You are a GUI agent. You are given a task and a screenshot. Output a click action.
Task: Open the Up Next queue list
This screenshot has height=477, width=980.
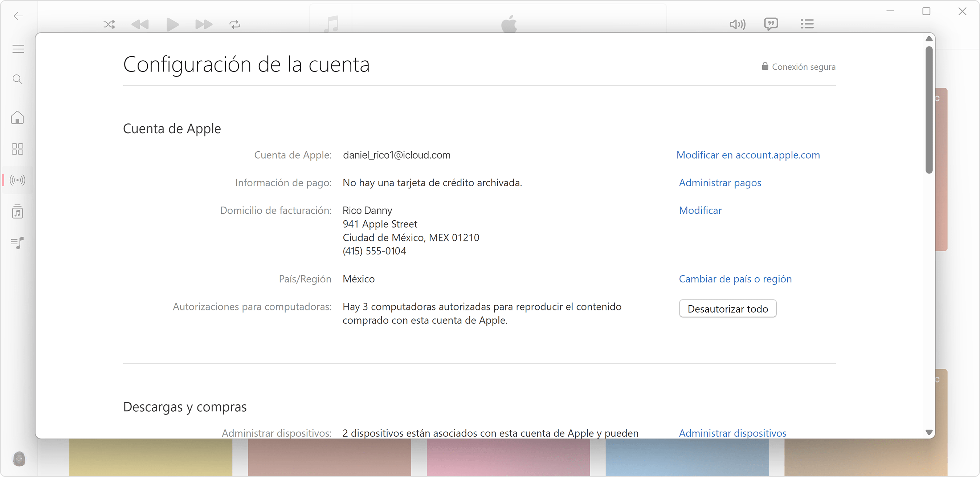807,24
